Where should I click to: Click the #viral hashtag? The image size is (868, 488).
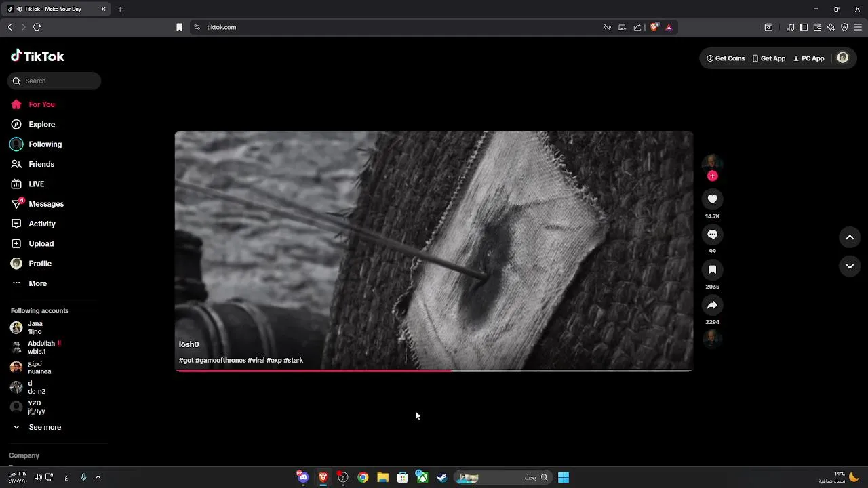(x=256, y=360)
